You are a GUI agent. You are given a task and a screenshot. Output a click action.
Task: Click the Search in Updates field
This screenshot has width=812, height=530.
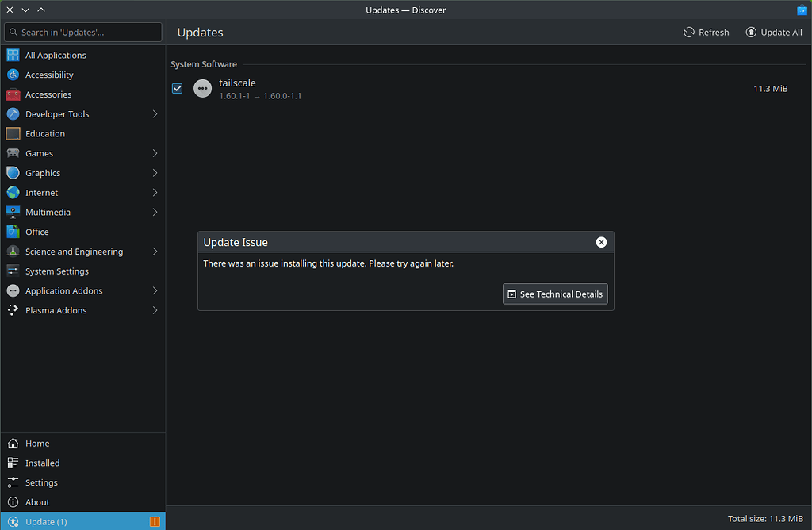coord(82,32)
